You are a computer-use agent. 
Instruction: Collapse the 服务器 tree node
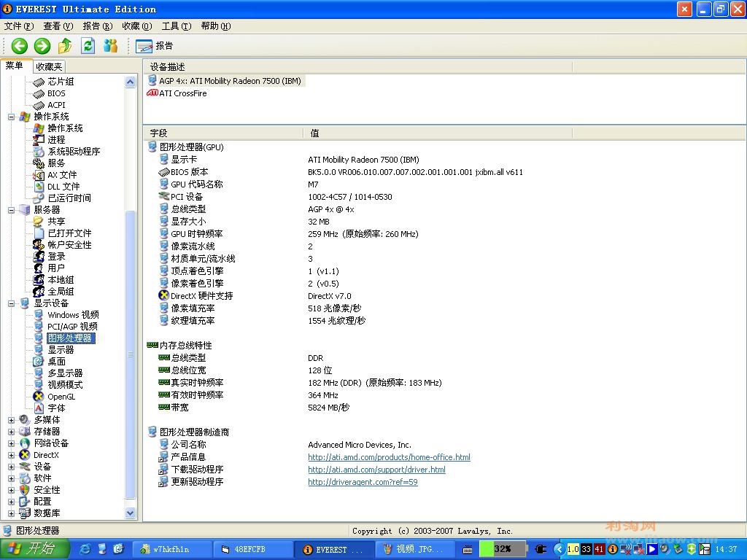tap(12, 210)
